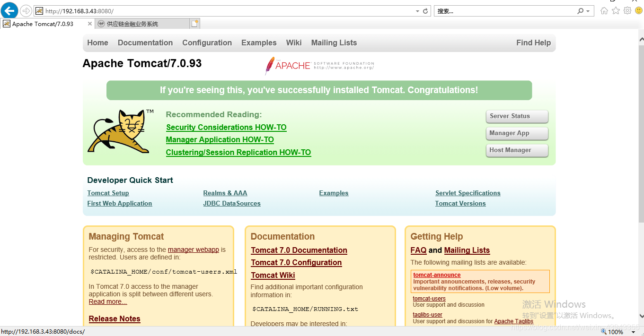
Task: Open the Mailing Lists nav item
Action: coord(334,43)
